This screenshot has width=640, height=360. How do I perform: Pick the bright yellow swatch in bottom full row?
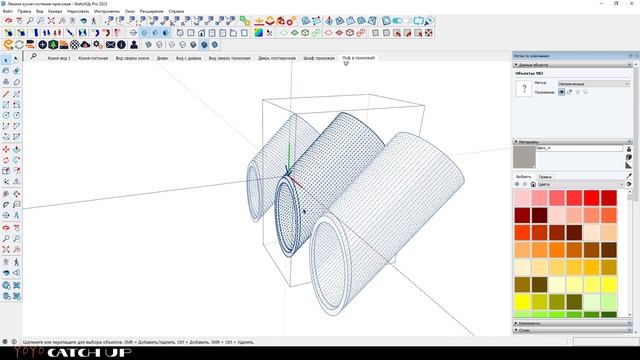[x=522, y=302]
